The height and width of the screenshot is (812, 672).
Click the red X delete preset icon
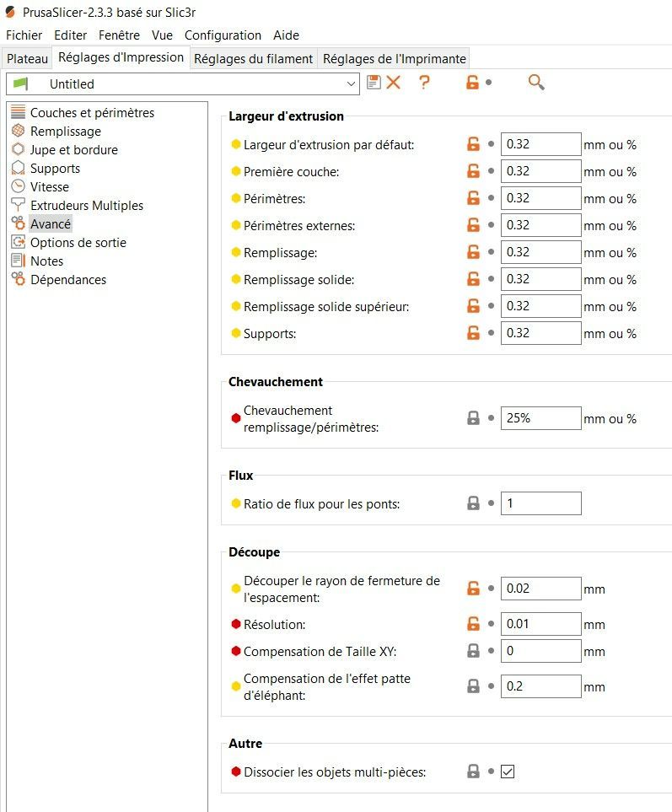click(394, 83)
